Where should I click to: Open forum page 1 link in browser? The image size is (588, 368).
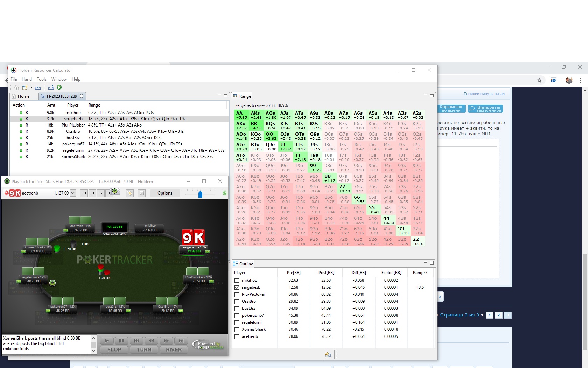tap(490, 315)
